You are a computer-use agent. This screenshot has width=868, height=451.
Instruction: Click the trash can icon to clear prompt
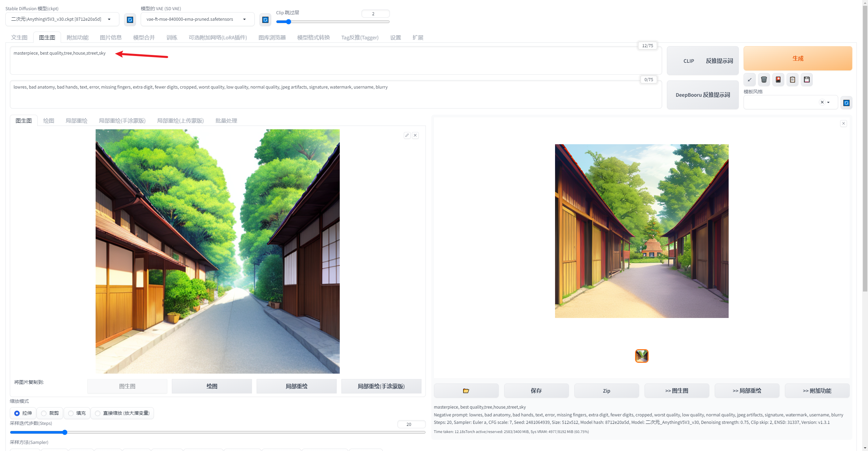point(764,80)
